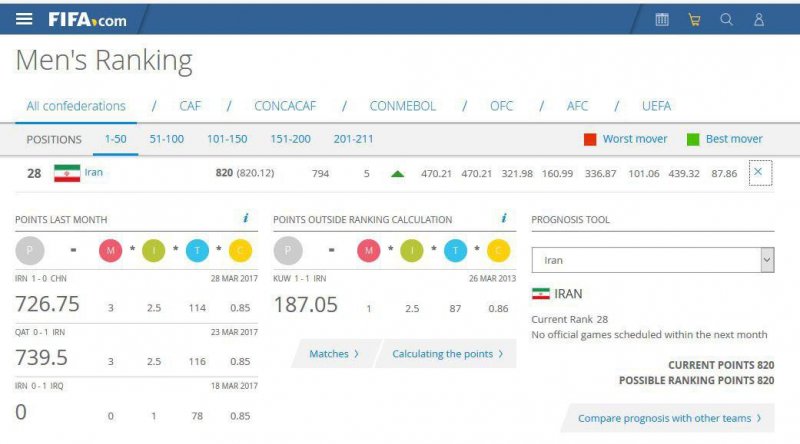Screen dimensions: 800x444
Task: Click the calendar icon in header
Action: point(661,19)
